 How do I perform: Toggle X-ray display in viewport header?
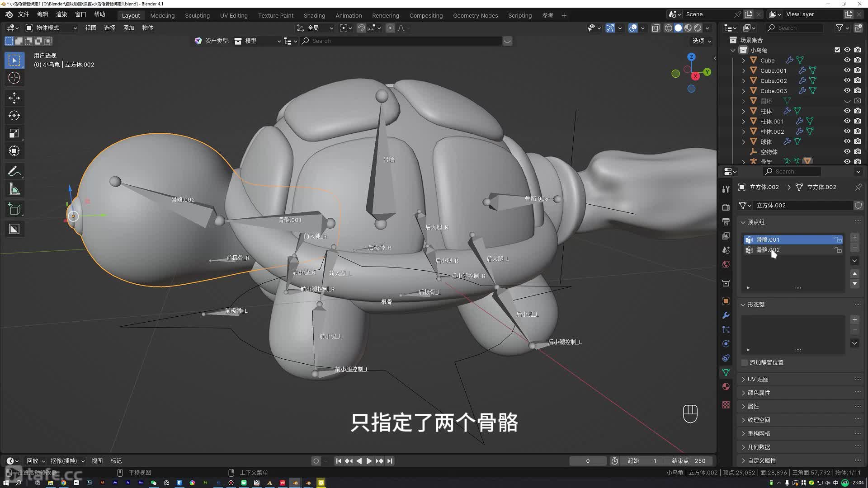tap(656, 28)
